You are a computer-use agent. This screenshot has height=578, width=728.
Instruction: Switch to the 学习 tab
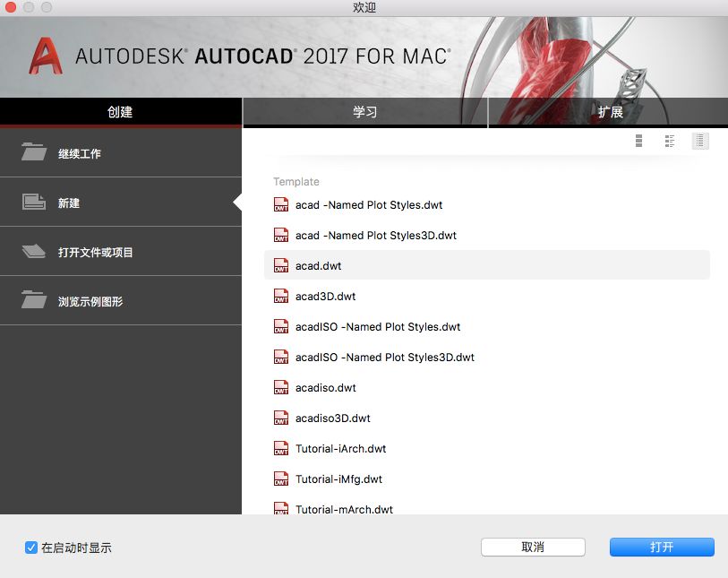364,113
